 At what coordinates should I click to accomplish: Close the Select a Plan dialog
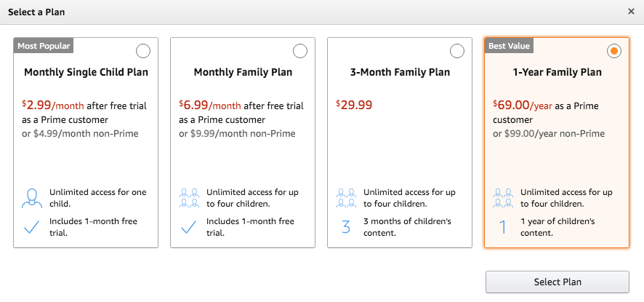click(x=631, y=12)
